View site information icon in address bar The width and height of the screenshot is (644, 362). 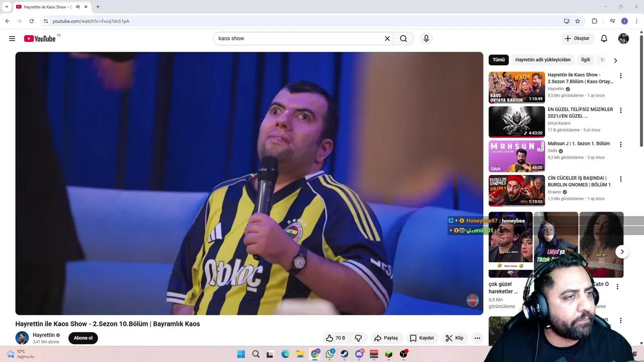pyautogui.click(x=46, y=21)
